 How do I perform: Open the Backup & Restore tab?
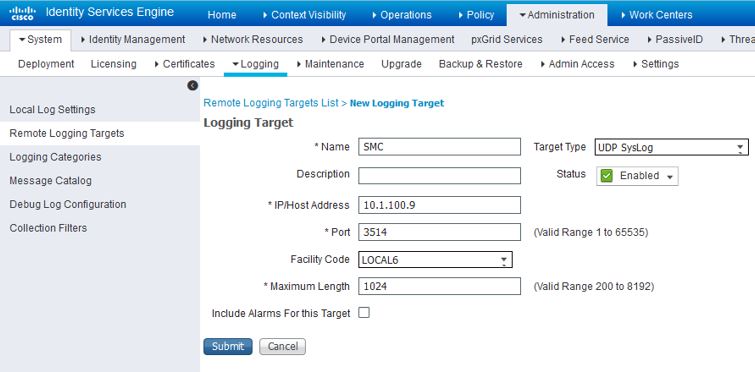(481, 64)
